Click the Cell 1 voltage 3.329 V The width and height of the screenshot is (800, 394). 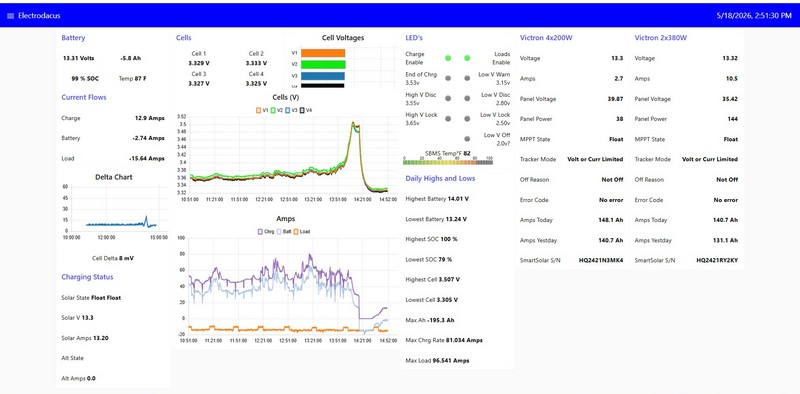point(199,63)
